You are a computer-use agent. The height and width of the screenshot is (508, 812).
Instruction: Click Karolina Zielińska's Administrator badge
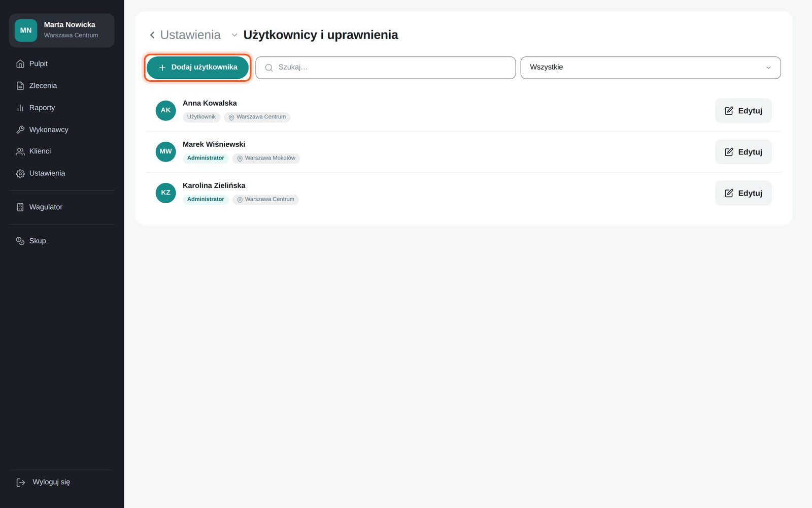pos(206,199)
